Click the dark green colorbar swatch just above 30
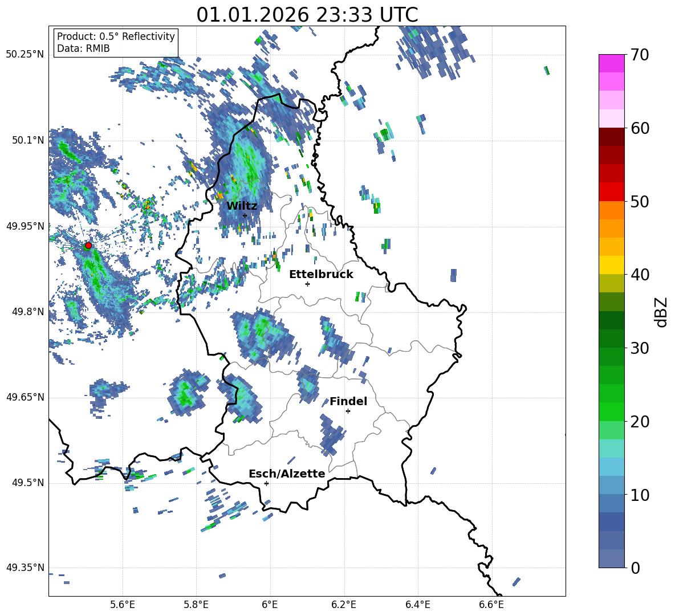Viewport: 675px width, 616px height. pyautogui.click(x=611, y=338)
